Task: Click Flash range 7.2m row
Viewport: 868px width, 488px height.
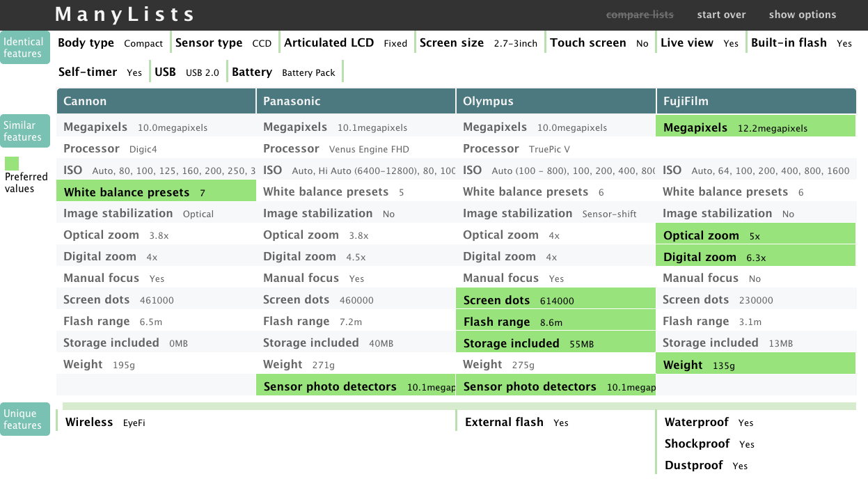Action: tap(356, 322)
